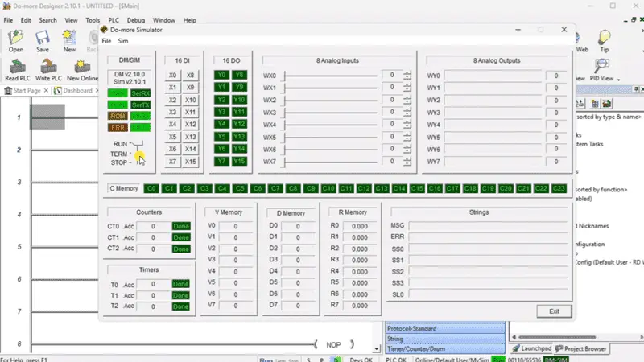Toggle C memory bit C10

point(328,188)
